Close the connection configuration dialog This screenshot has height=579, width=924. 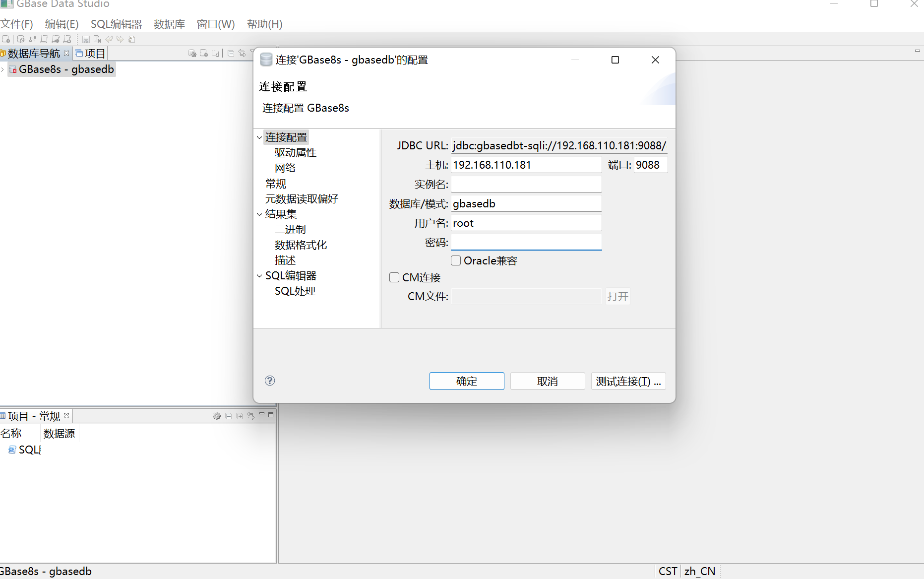click(x=655, y=60)
